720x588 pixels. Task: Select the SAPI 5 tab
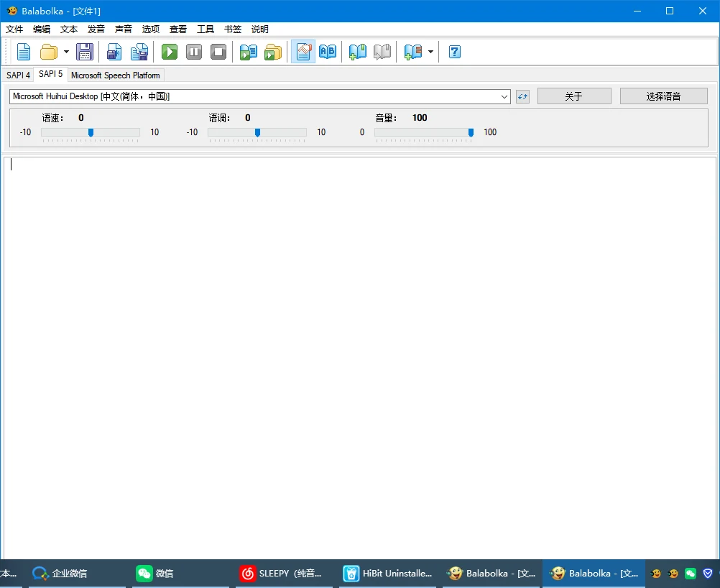(50, 74)
